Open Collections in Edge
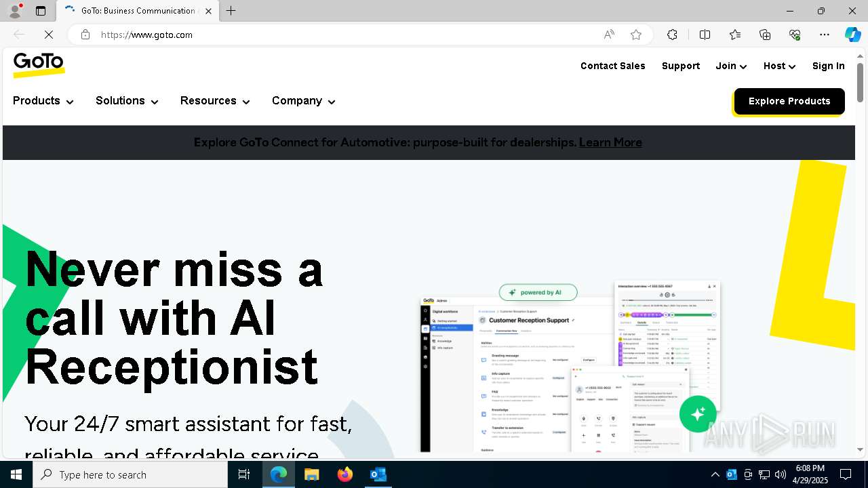This screenshot has height=488, width=868. pos(765,35)
